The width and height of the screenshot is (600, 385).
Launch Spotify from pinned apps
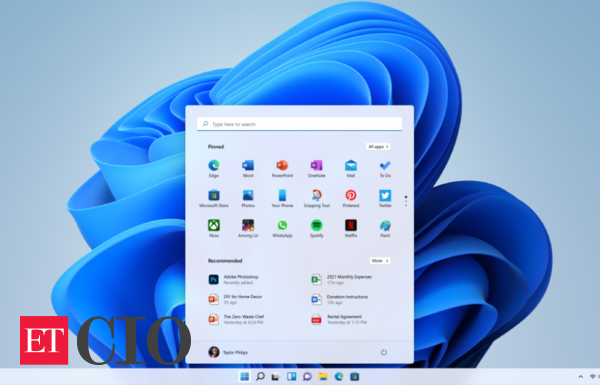316,228
